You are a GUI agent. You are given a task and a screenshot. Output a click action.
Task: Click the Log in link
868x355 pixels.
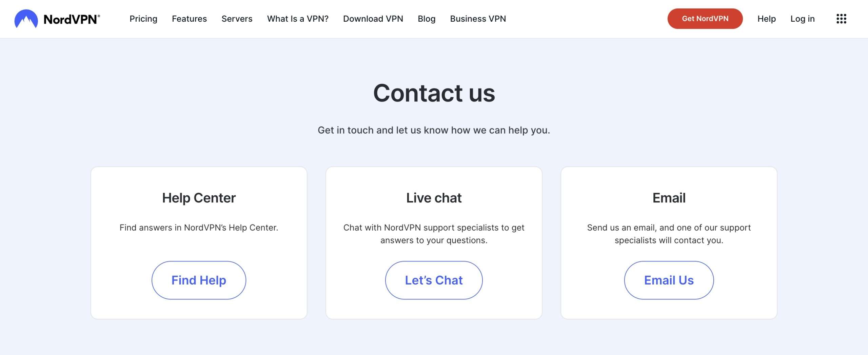tap(803, 19)
